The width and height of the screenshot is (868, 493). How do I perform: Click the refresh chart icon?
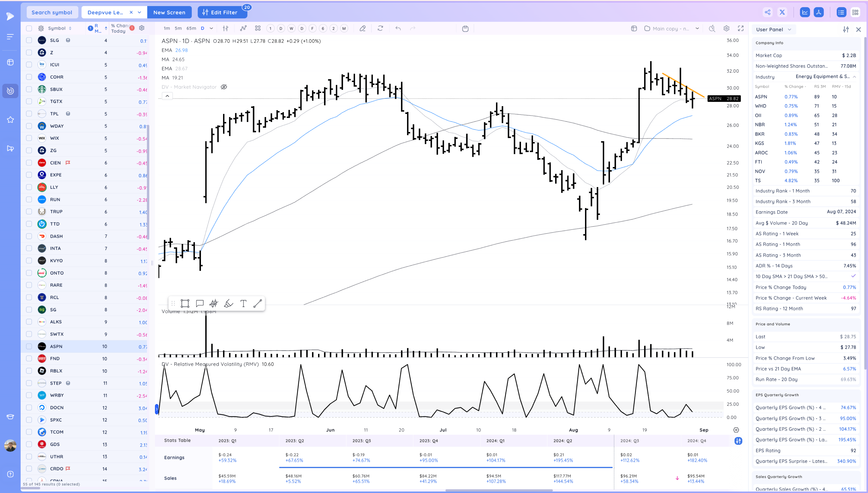[x=380, y=28]
